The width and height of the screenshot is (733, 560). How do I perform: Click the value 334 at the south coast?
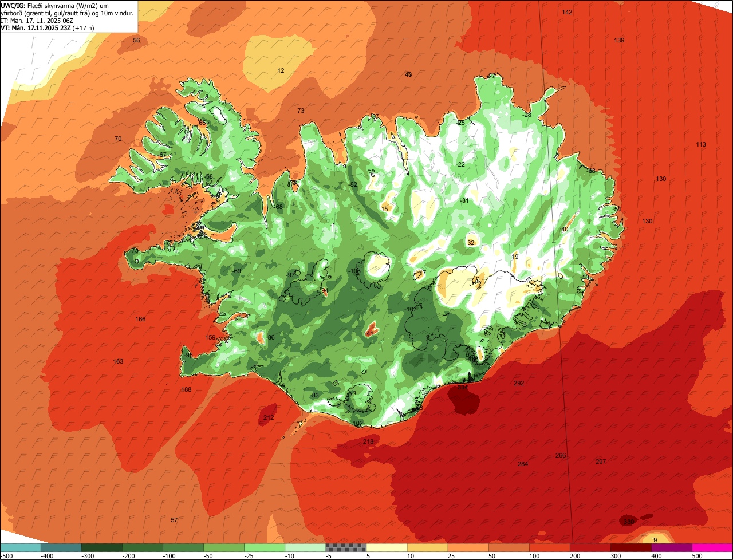pyautogui.click(x=463, y=387)
